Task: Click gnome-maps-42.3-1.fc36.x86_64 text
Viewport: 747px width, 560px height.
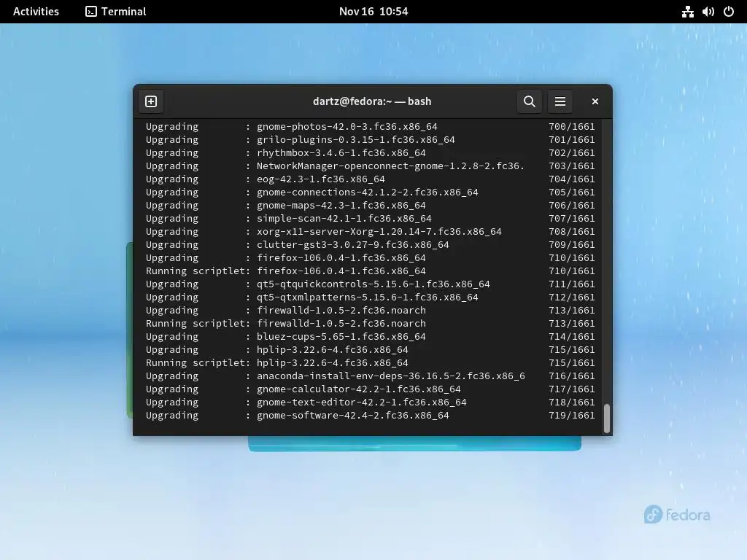Action: point(341,205)
